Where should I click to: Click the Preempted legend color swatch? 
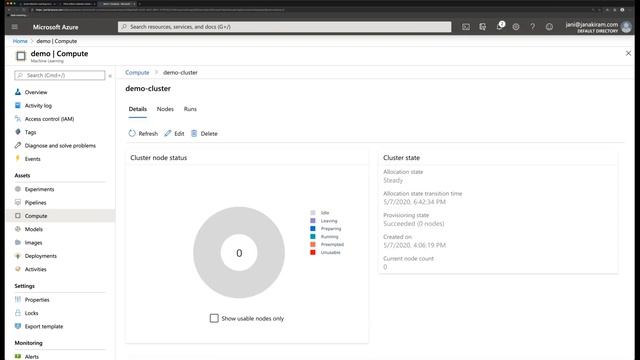click(313, 244)
